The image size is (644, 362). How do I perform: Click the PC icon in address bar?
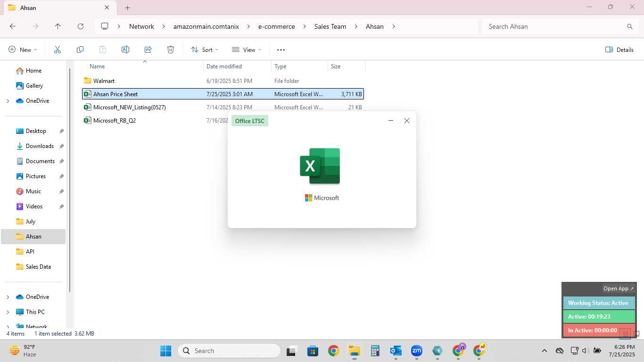click(x=105, y=26)
